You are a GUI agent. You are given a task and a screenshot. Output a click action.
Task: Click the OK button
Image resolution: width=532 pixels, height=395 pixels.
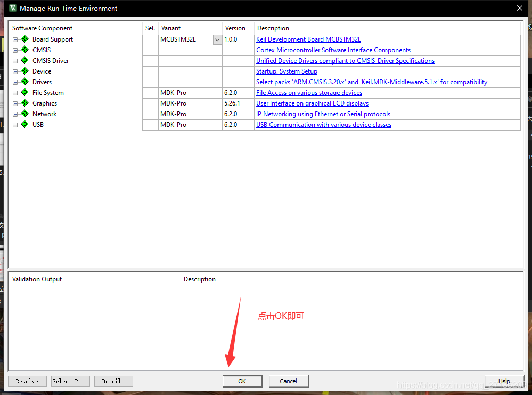[x=242, y=381]
